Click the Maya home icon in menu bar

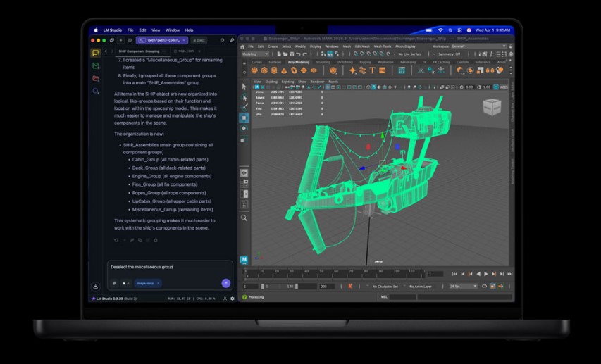242,46
